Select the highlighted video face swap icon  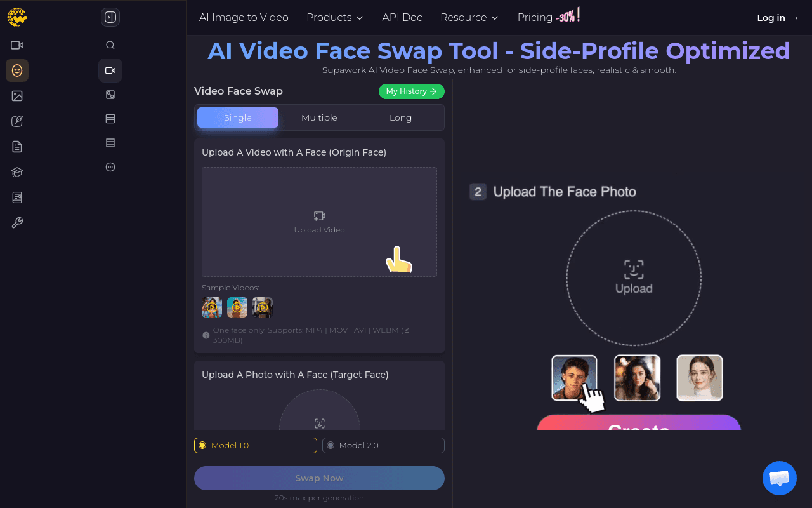(x=110, y=70)
